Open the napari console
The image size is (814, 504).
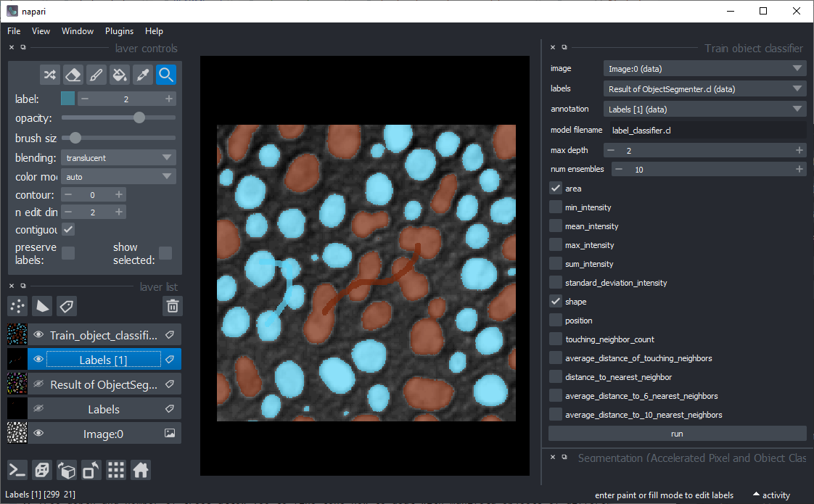(17, 470)
